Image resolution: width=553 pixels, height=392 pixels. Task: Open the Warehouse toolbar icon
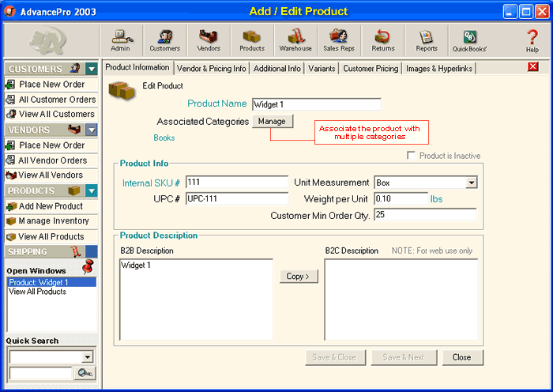click(295, 40)
